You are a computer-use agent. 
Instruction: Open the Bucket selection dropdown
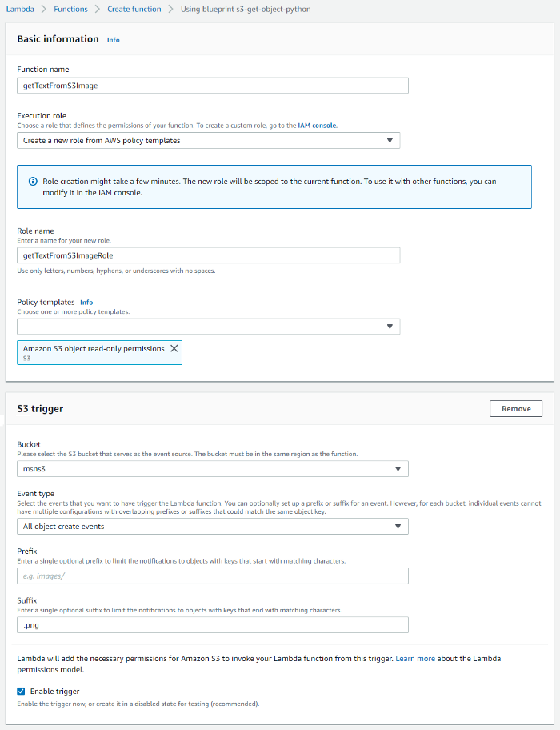pyautogui.click(x=212, y=469)
